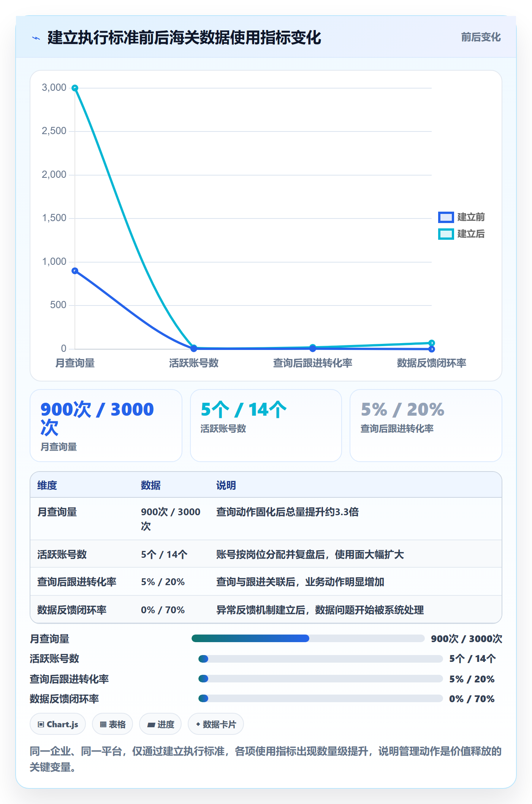Open the 5% / 20% stat card

426,426
